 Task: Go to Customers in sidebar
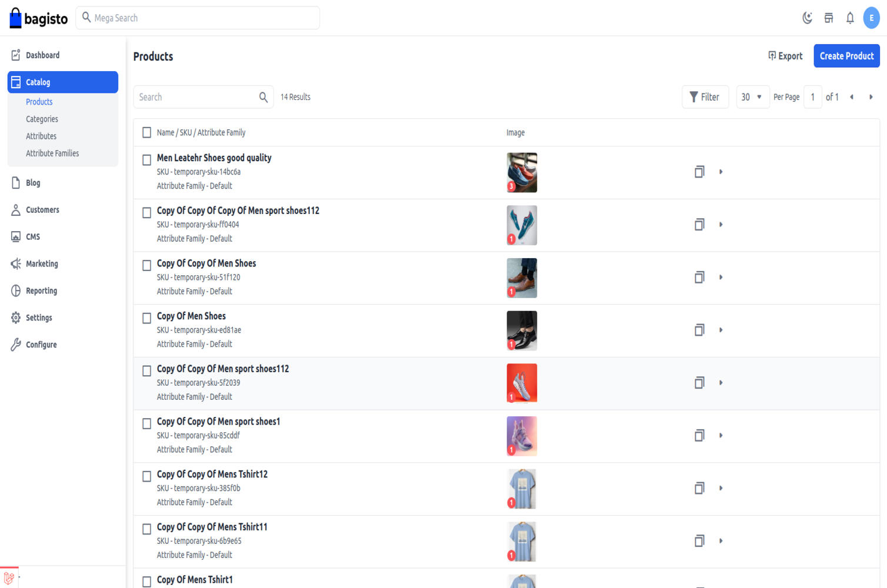point(42,210)
